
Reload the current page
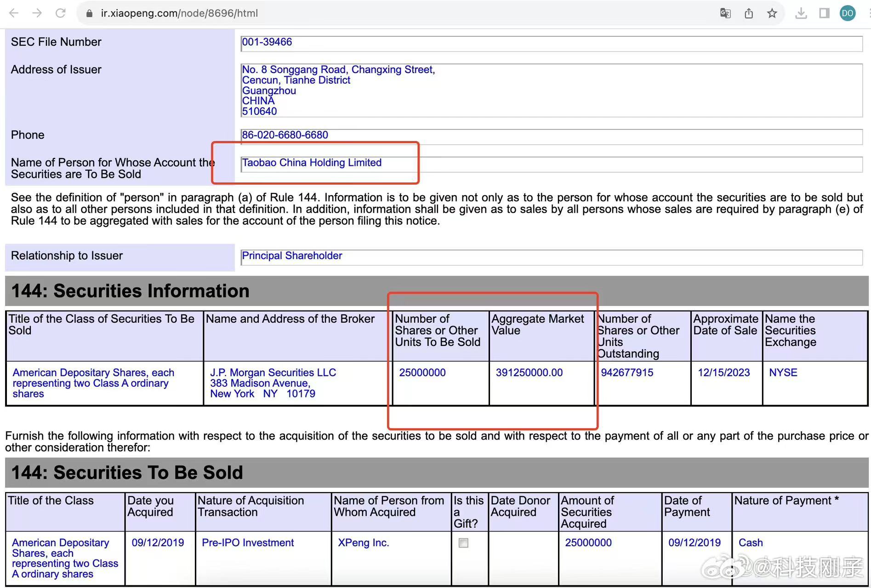(60, 13)
